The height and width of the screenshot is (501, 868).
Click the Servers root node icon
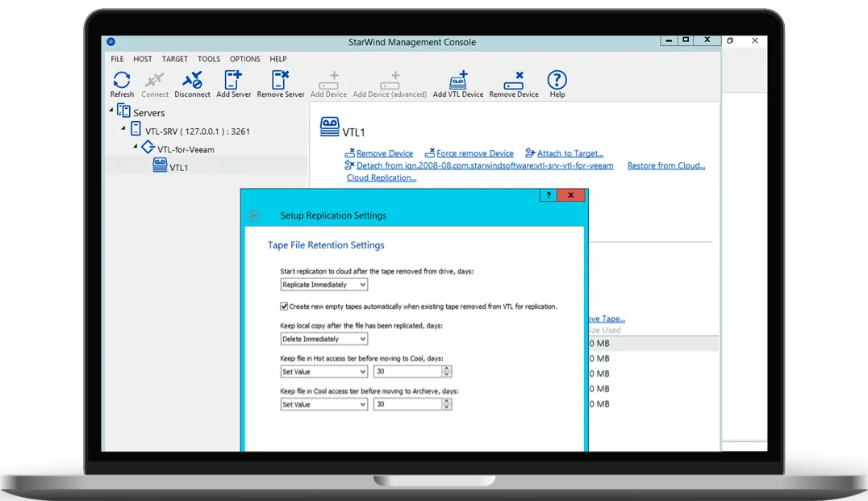123,111
